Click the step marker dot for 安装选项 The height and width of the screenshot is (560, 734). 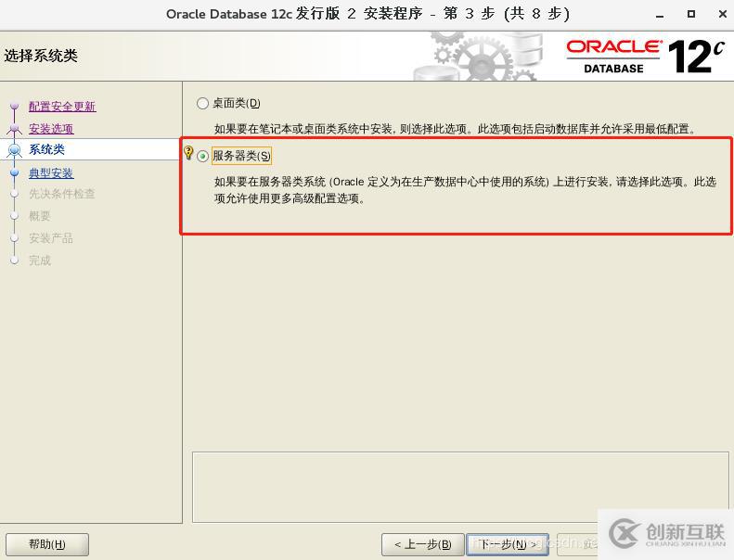(x=14, y=129)
